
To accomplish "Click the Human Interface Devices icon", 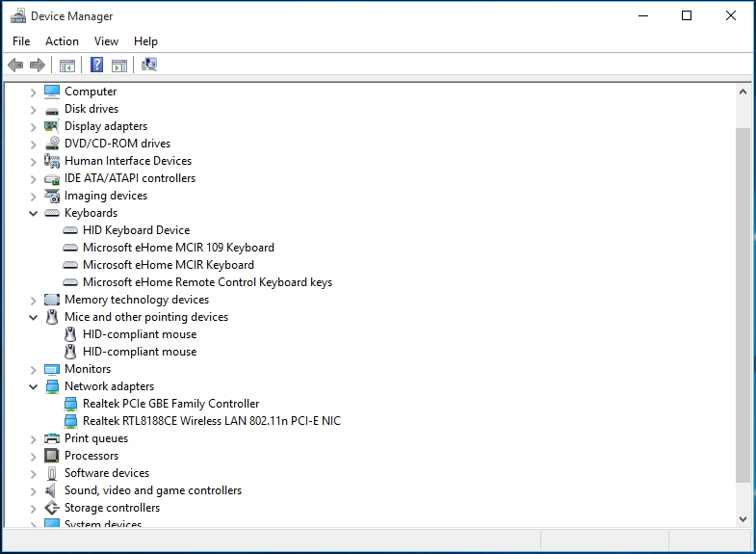I will pyautogui.click(x=52, y=161).
